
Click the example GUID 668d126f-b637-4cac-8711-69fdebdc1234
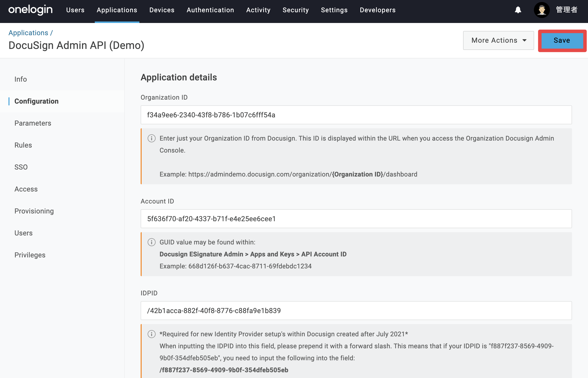click(x=250, y=266)
